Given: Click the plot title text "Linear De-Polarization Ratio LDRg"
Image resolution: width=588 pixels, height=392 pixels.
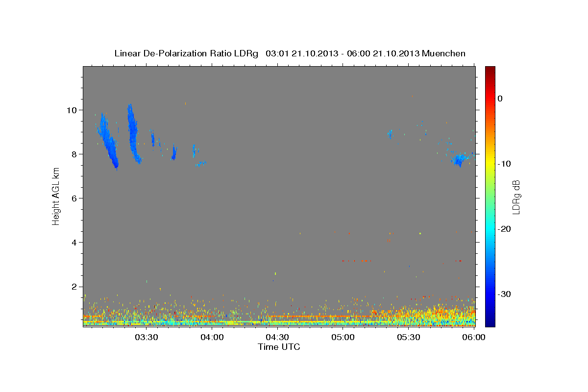Looking at the screenshot, I should tap(186, 53).
